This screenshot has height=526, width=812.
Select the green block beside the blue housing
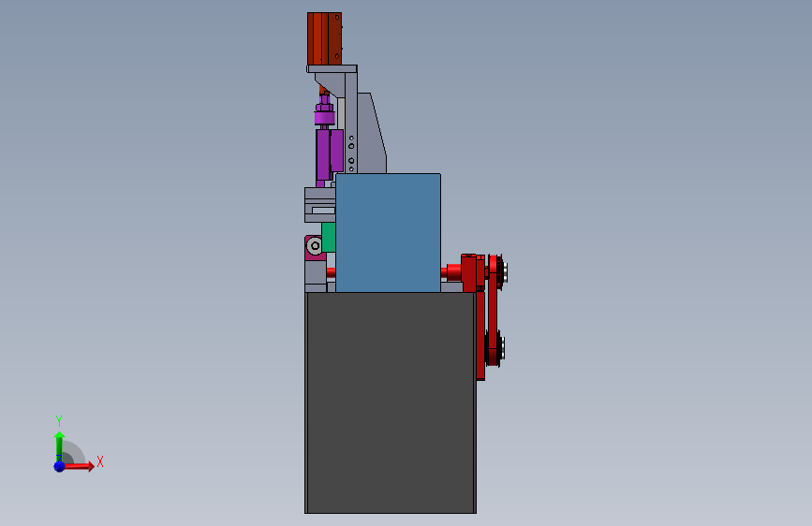(329, 237)
